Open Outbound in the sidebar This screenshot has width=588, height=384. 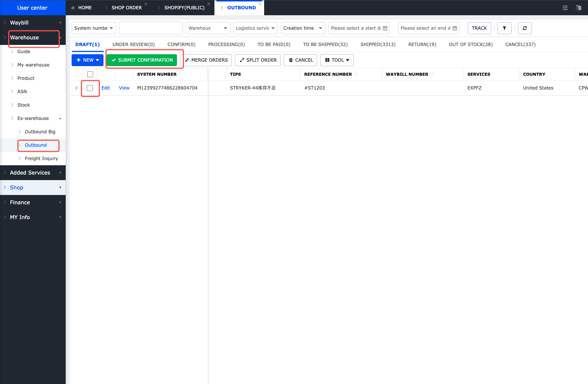[x=36, y=145]
